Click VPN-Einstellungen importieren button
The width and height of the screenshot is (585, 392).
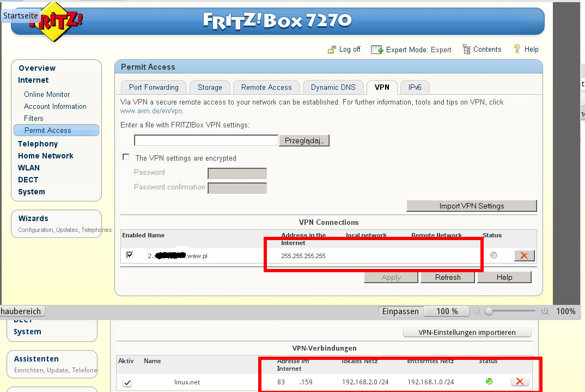pos(467,332)
